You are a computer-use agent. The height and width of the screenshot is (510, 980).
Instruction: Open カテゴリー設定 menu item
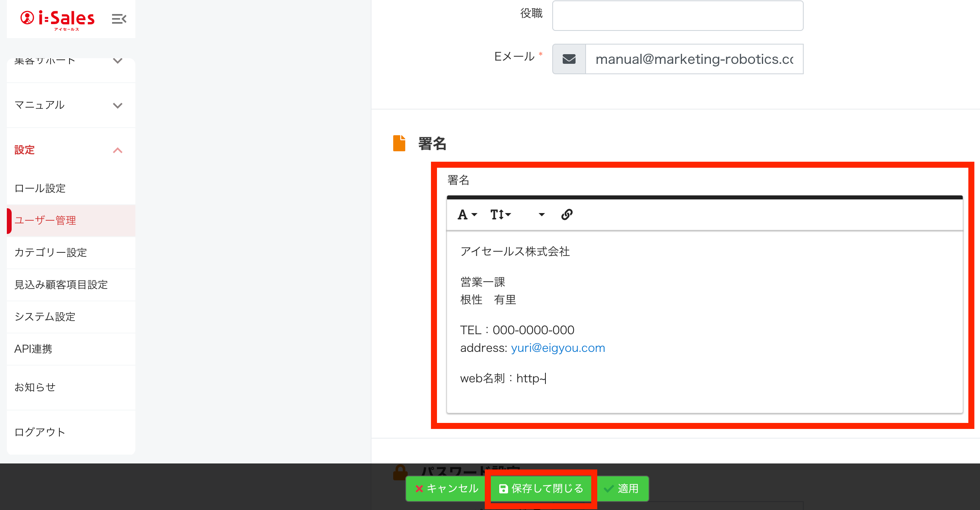pyautogui.click(x=51, y=252)
